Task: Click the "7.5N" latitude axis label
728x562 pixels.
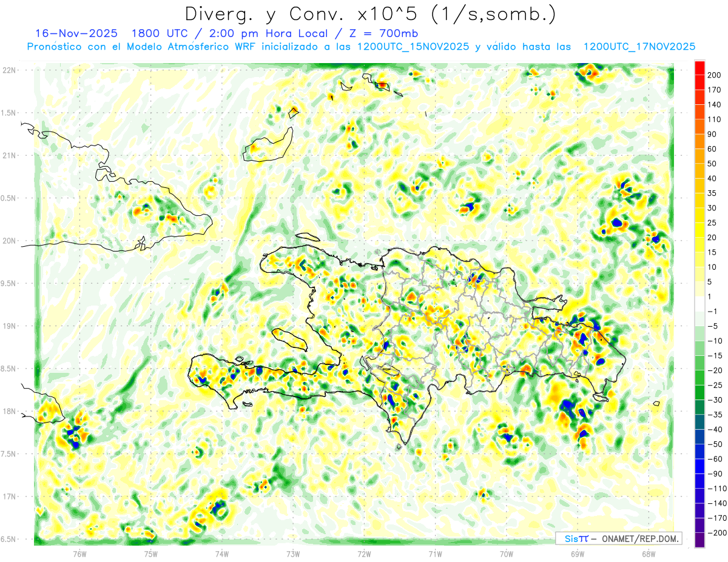Action: 9,454
